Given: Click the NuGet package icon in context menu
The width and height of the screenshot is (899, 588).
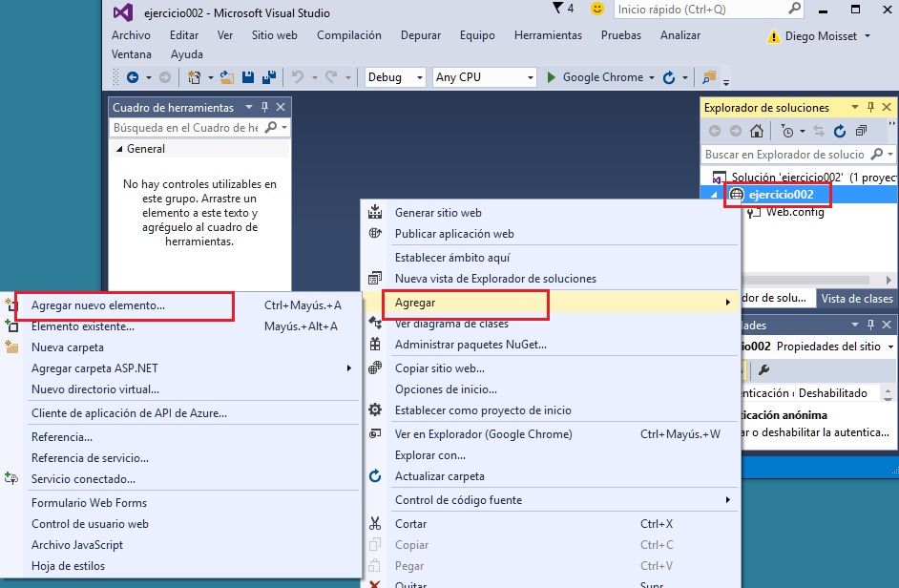Looking at the screenshot, I should pos(375,345).
